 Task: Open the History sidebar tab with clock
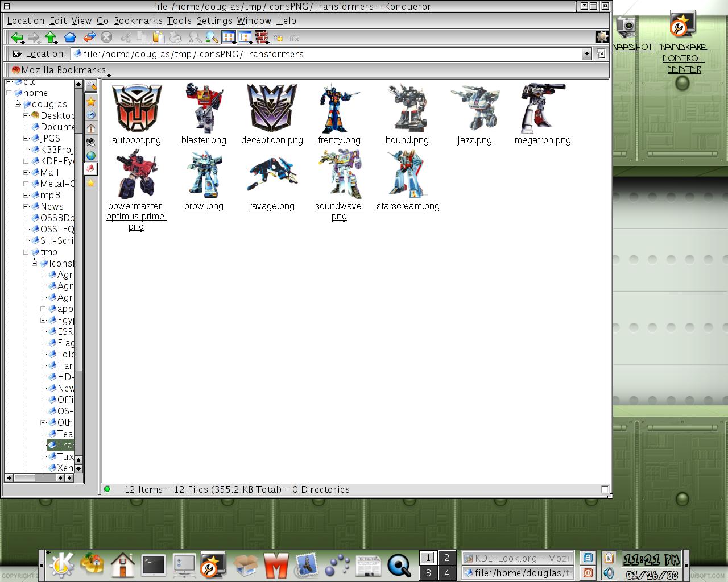pos(91,115)
